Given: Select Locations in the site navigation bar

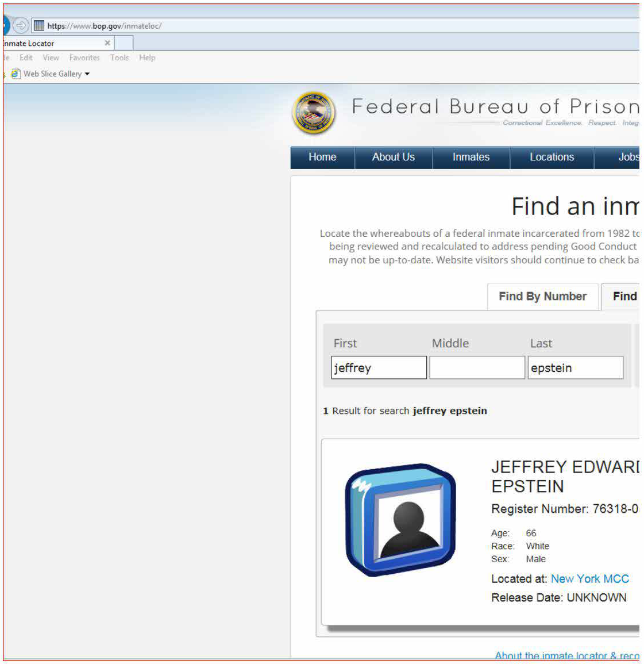Looking at the screenshot, I should [x=552, y=157].
